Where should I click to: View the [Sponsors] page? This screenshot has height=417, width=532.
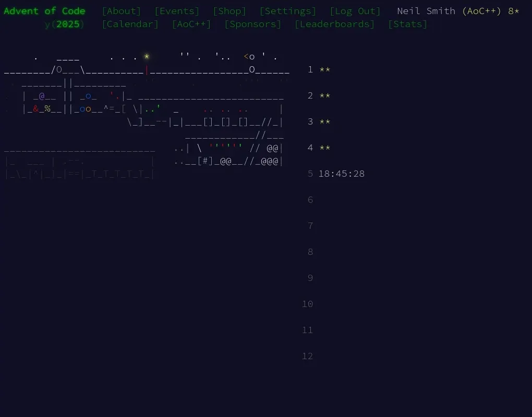pyautogui.click(x=252, y=23)
